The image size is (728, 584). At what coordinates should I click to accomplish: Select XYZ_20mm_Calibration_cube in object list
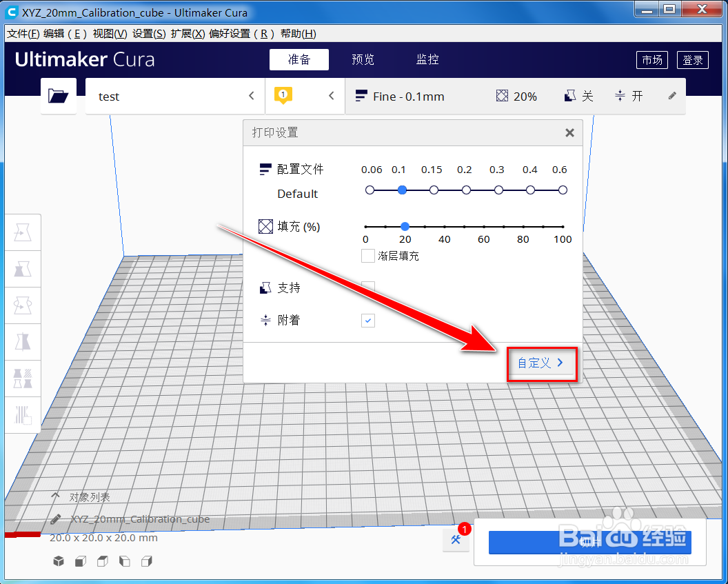pos(140,519)
